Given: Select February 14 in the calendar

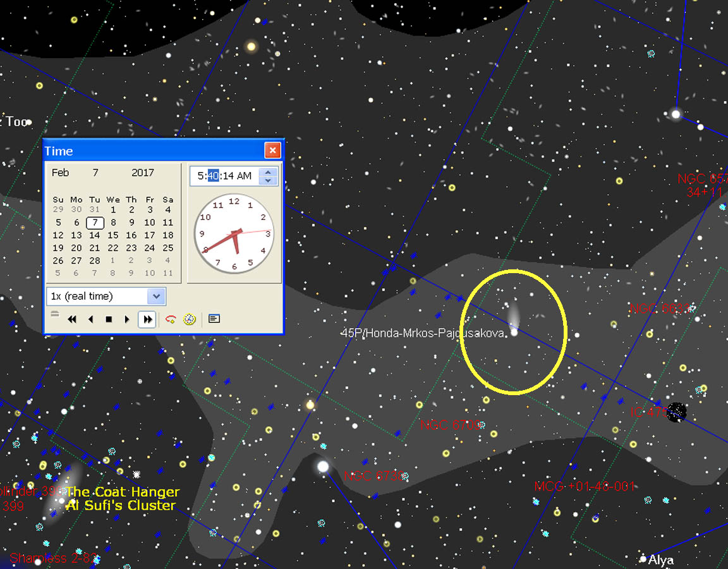Looking at the screenshot, I should (95, 235).
